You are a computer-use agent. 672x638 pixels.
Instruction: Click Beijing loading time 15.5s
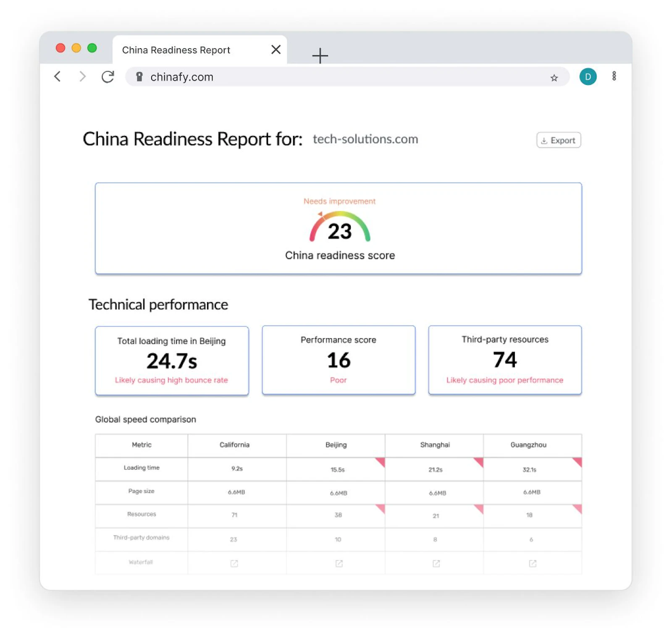[x=337, y=470]
